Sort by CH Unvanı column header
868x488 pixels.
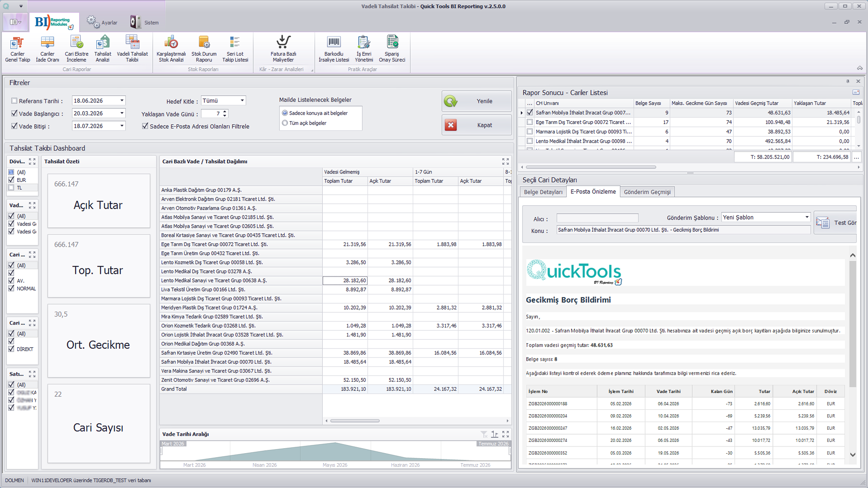[x=583, y=103]
